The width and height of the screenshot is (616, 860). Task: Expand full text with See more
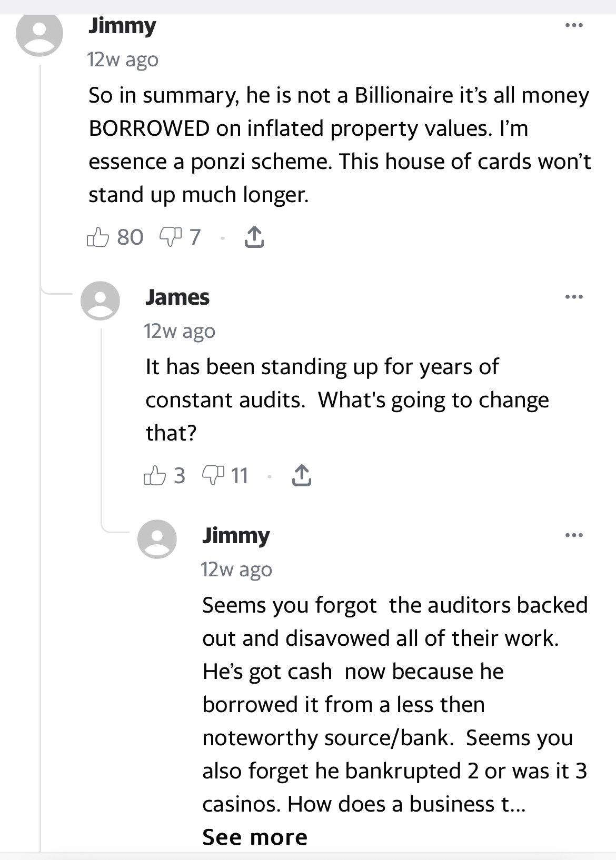(255, 837)
